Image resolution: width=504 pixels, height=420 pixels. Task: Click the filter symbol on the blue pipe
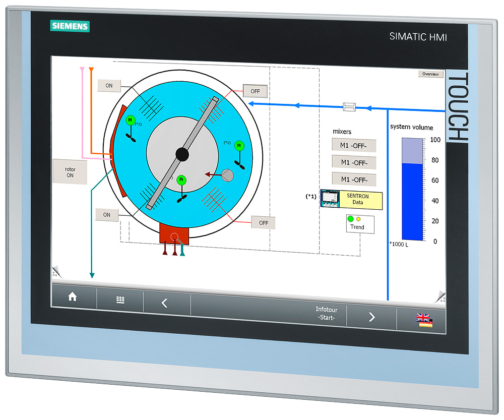pos(349,107)
